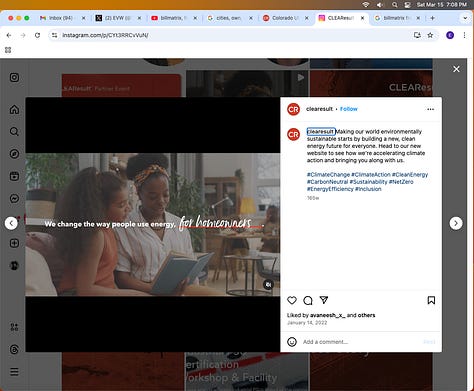
Task: Click highlighted clearesult name in caption
Action: pyautogui.click(x=321, y=131)
